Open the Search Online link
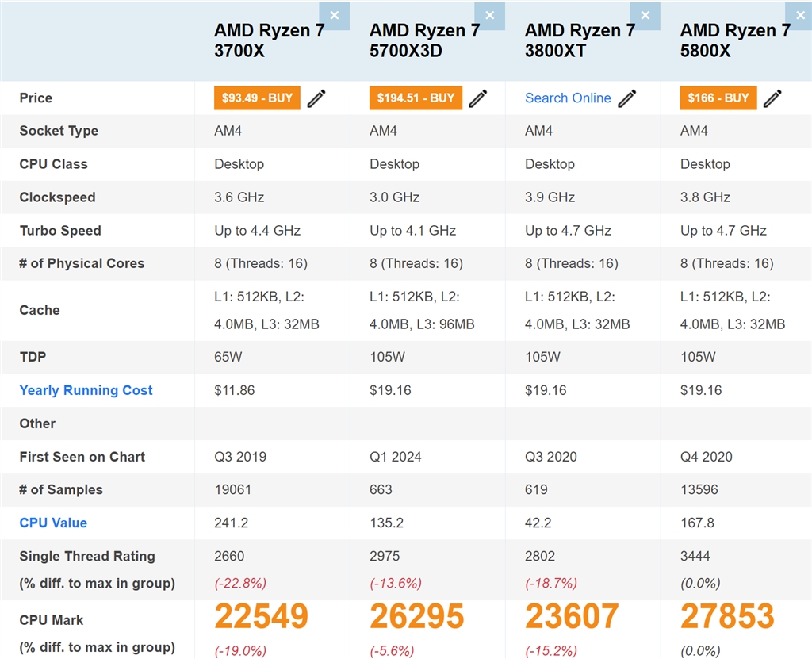Screen dimensions: 812x659 point(568,98)
